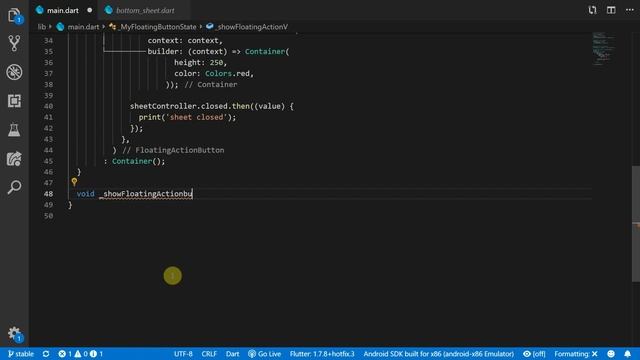Open the warnings count in status bar
This screenshot has width=640, height=360.
click(80, 354)
